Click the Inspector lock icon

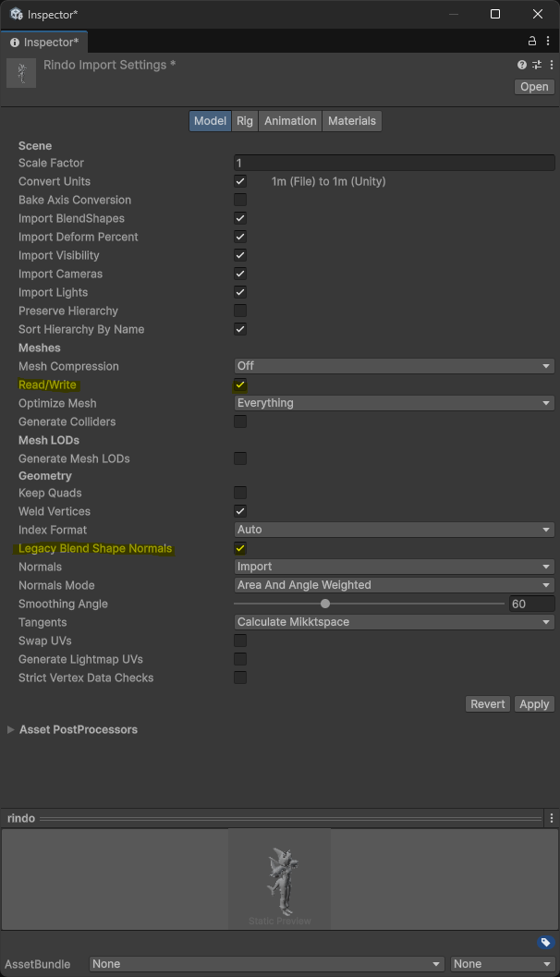click(532, 42)
